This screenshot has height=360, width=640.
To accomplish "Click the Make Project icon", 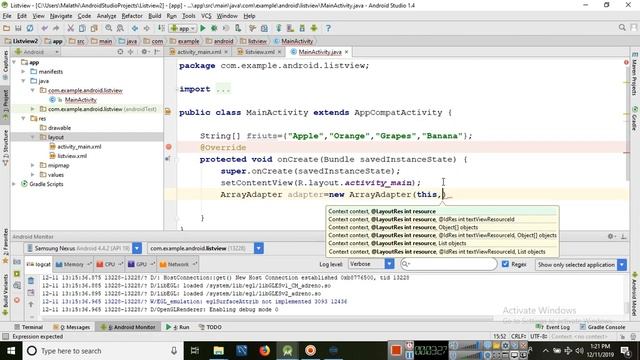I will [x=161, y=28].
